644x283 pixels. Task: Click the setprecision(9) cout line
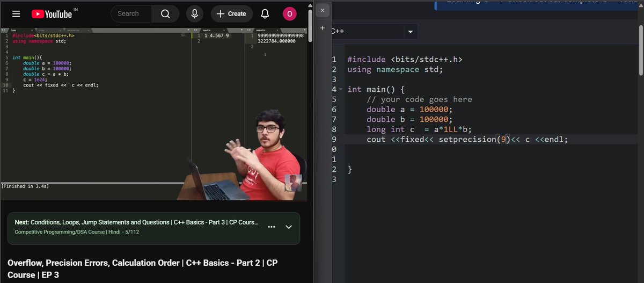(x=467, y=139)
